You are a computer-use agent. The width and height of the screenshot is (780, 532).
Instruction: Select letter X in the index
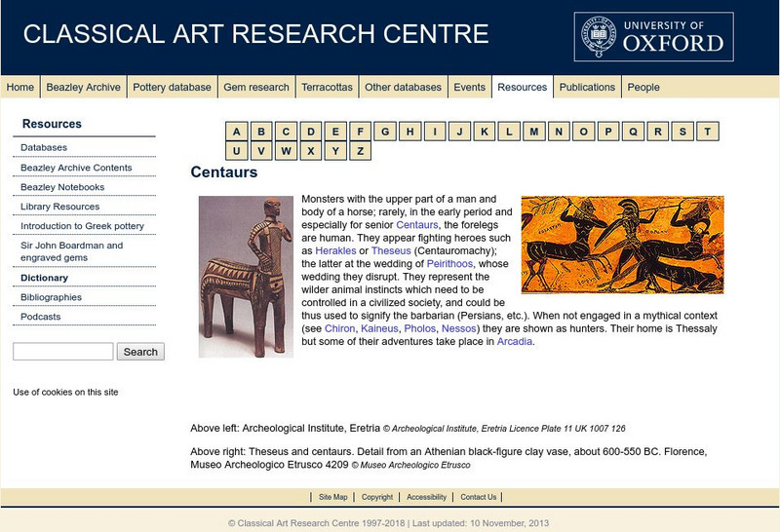311,151
